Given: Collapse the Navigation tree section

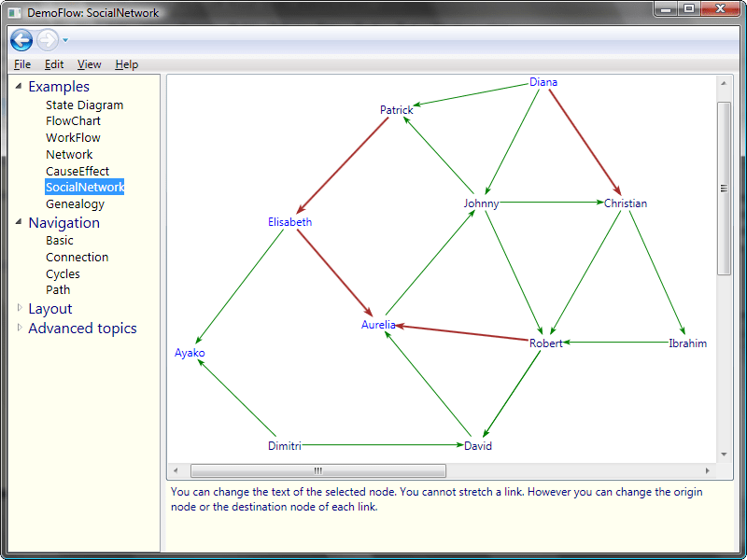Looking at the screenshot, I should [x=19, y=222].
